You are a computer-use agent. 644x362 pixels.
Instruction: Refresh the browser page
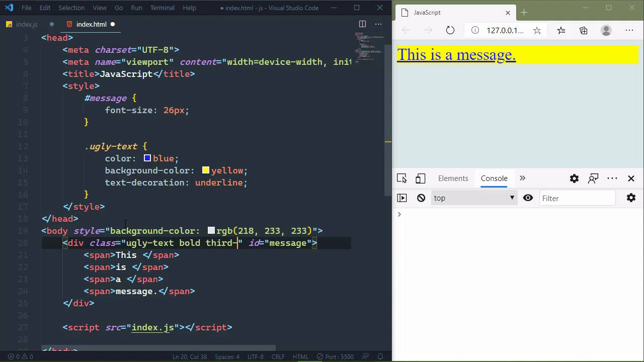tap(450, 30)
